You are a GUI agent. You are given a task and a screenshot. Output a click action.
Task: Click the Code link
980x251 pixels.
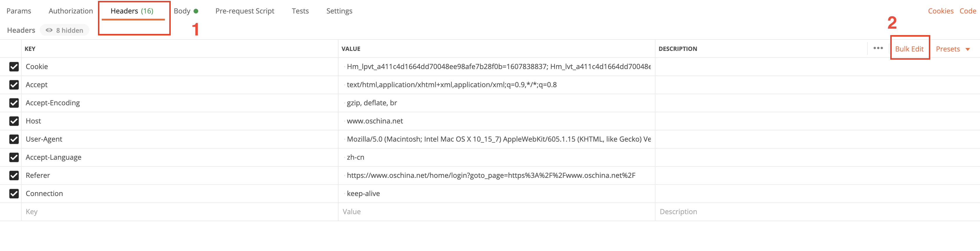point(967,11)
